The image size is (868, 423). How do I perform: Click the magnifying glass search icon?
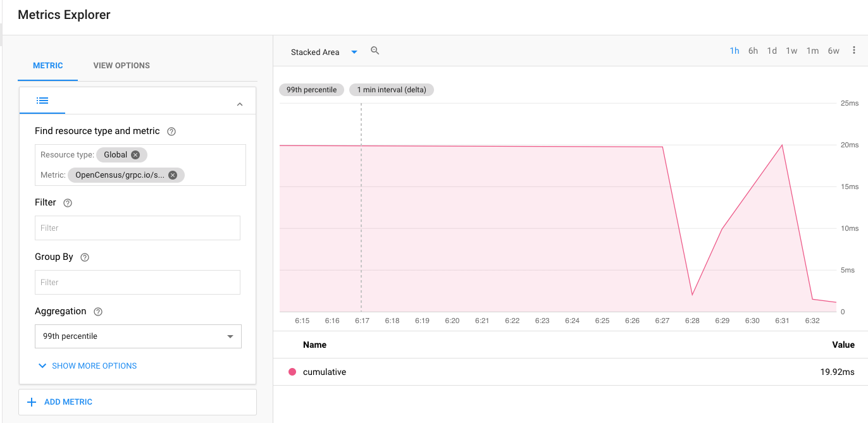(375, 51)
